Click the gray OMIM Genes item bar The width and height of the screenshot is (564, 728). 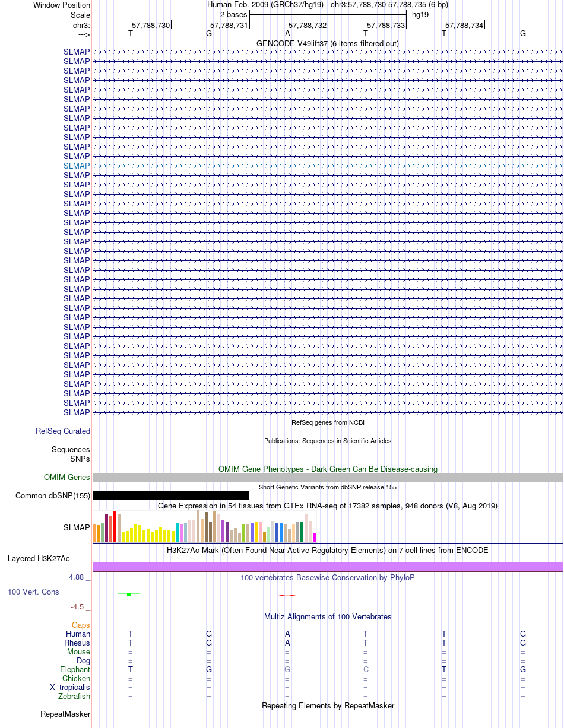point(328,478)
